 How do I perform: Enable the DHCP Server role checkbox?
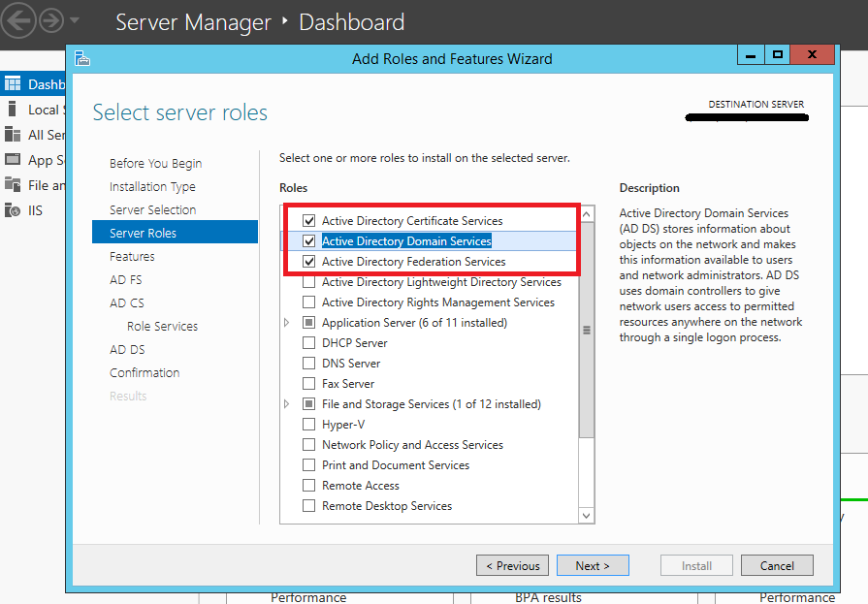coord(309,343)
